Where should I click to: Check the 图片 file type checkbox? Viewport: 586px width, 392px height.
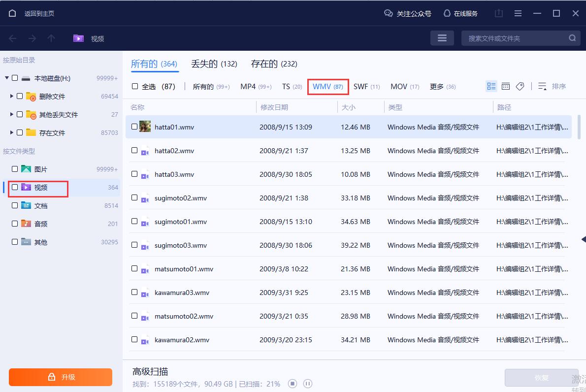coord(15,168)
